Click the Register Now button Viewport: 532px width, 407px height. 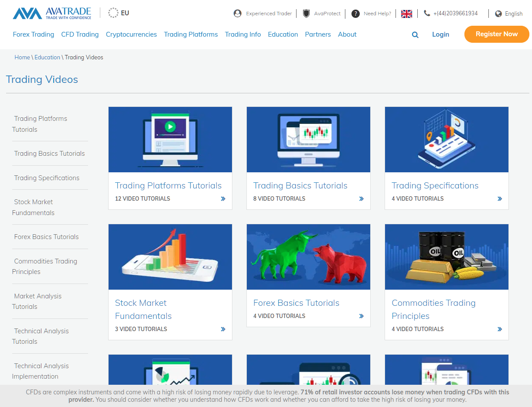point(497,34)
